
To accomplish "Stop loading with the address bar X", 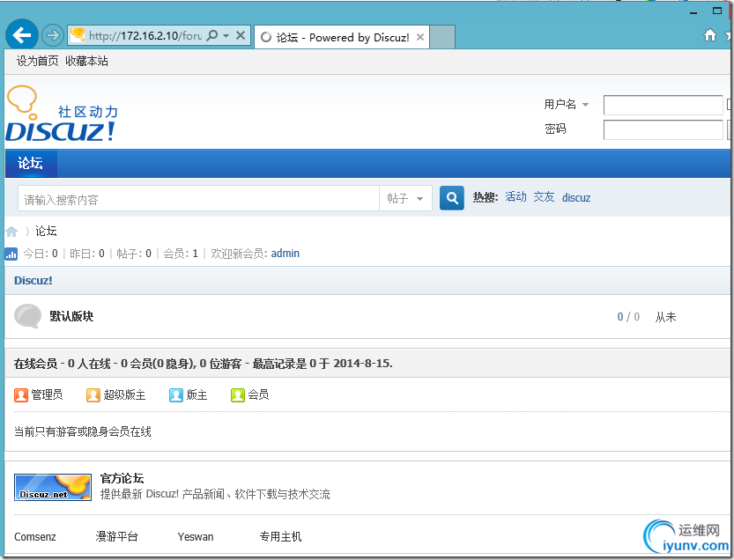I will [241, 35].
